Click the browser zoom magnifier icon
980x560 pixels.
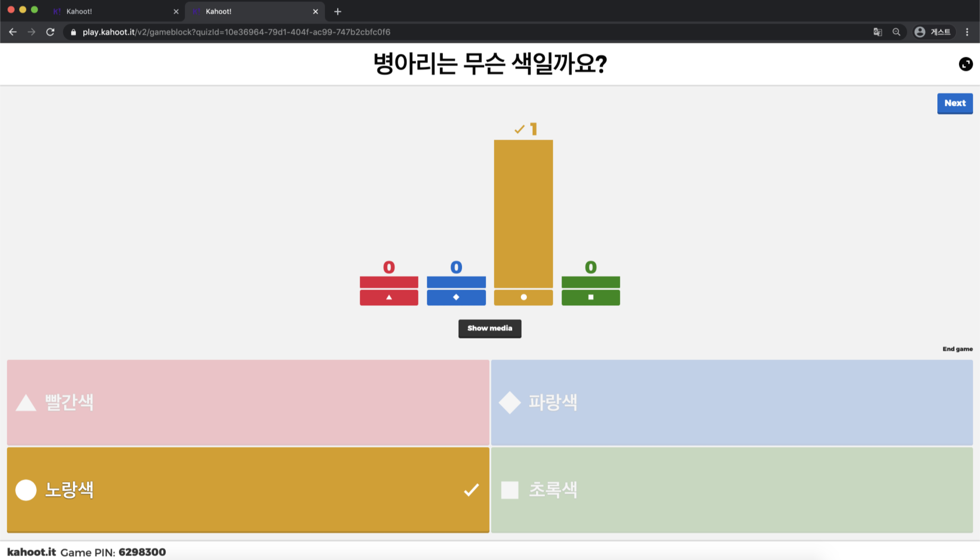pyautogui.click(x=896, y=32)
